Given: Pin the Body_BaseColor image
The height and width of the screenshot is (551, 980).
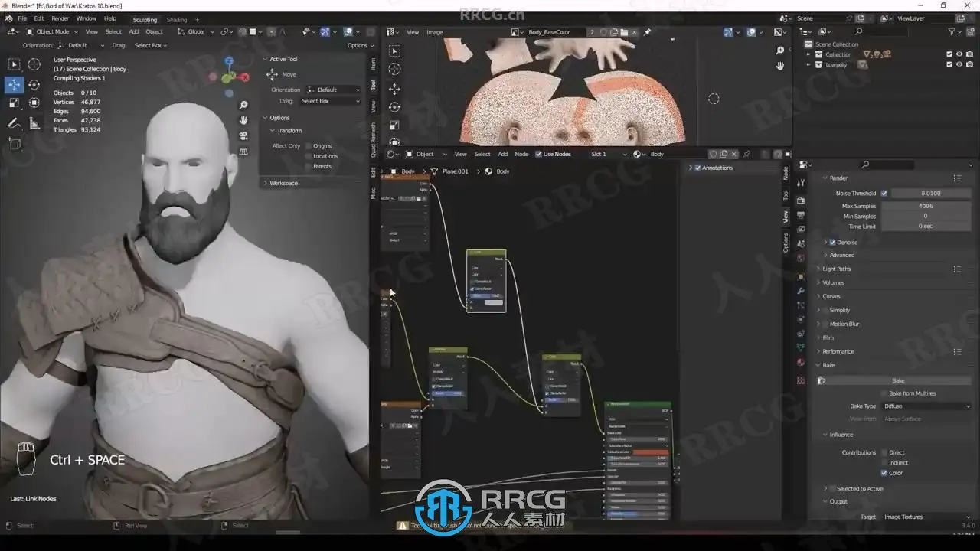Looking at the screenshot, I should coord(647,32).
